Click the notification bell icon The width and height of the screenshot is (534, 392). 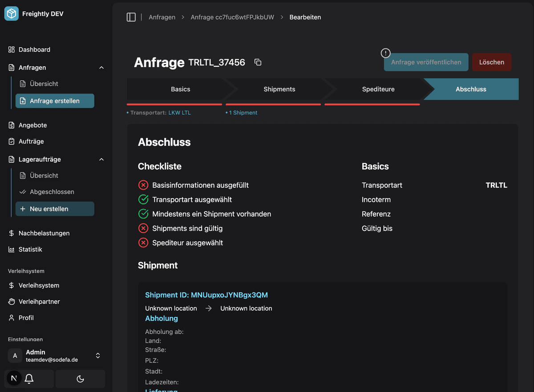[x=29, y=379]
